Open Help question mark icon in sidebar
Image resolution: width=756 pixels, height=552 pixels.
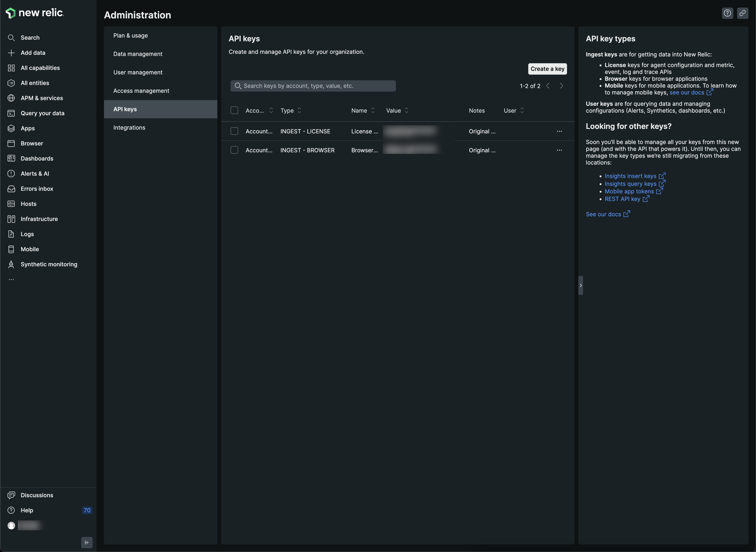point(11,510)
